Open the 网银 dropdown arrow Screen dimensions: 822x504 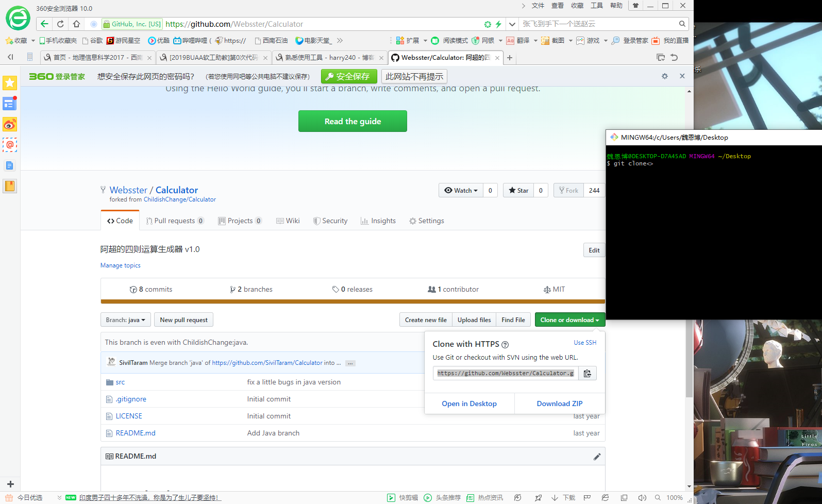[x=500, y=40]
